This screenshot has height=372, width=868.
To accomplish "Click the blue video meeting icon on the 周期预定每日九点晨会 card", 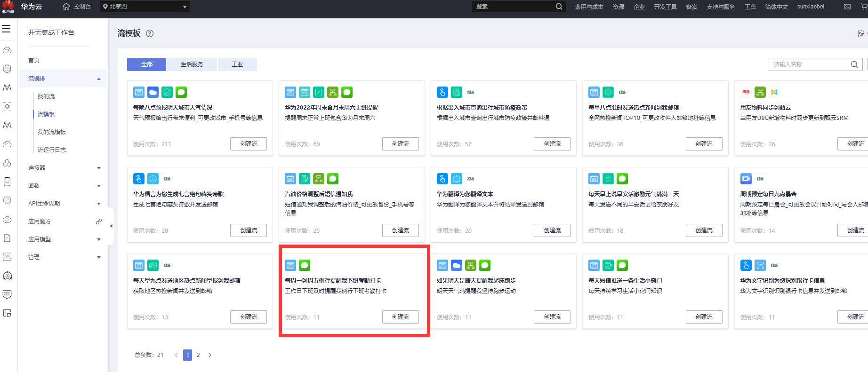I will [x=746, y=179].
